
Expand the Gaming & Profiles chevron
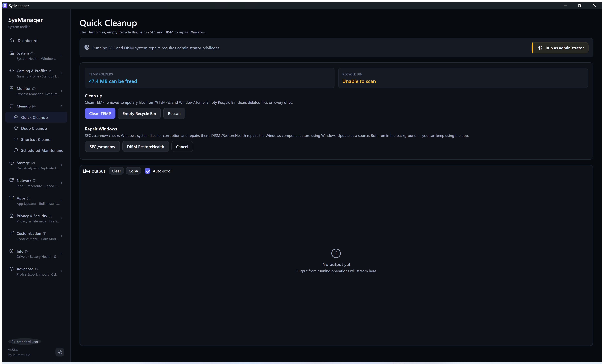(x=62, y=73)
